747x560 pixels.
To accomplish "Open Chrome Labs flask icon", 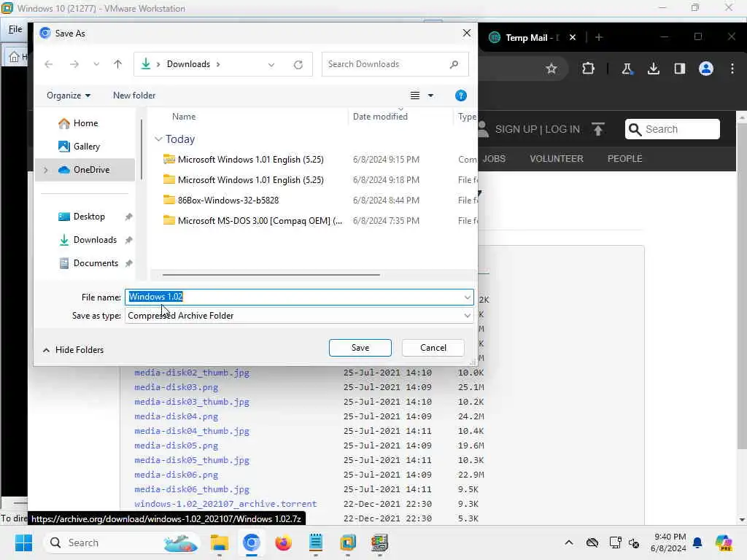I will [627, 69].
